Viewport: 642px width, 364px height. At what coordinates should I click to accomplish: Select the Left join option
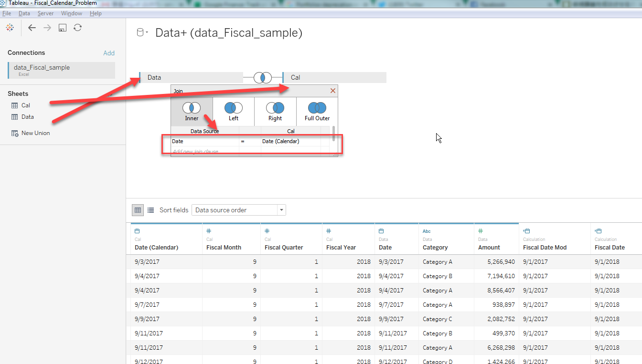click(x=233, y=108)
